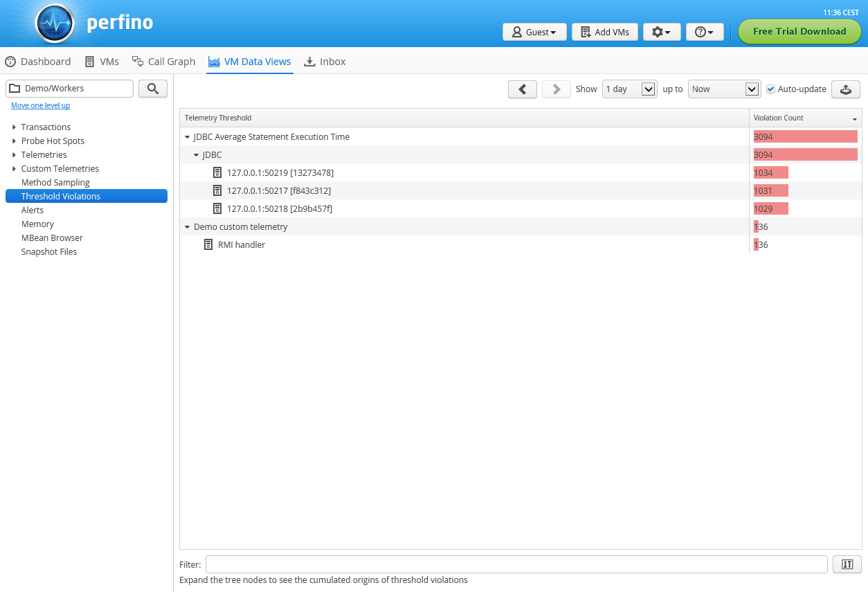Click the perfino logo icon
This screenshot has height=592, width=868.
55,24
